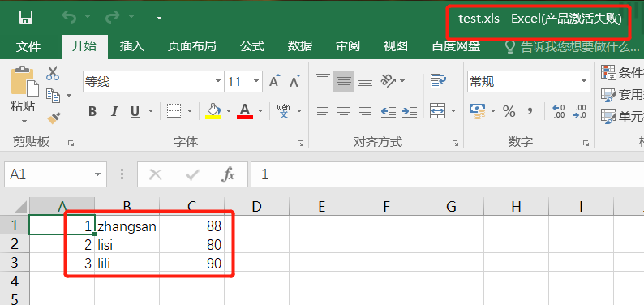The height and width of the screenshot is (305, 644).
Task: Click the formula bar input showing 1
Action: [x=447, y=174]
